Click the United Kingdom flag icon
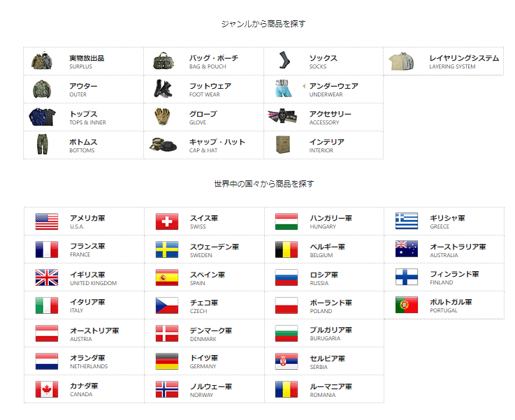Viewport: 515px width, 420px height. [47, 277]
